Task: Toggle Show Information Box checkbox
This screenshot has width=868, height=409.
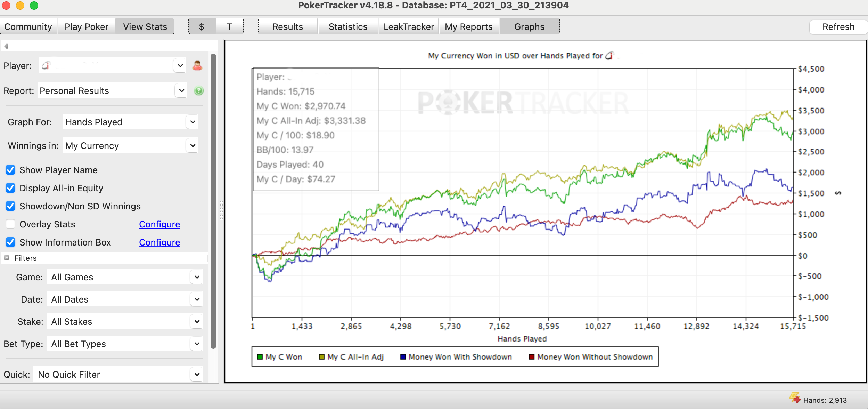Action: point(10,242)
